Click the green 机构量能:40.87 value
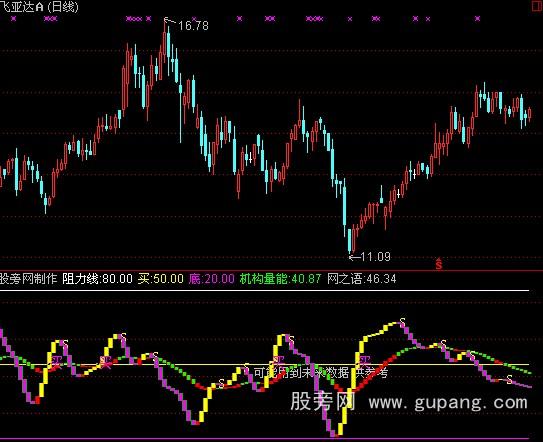 coord(281,279)
